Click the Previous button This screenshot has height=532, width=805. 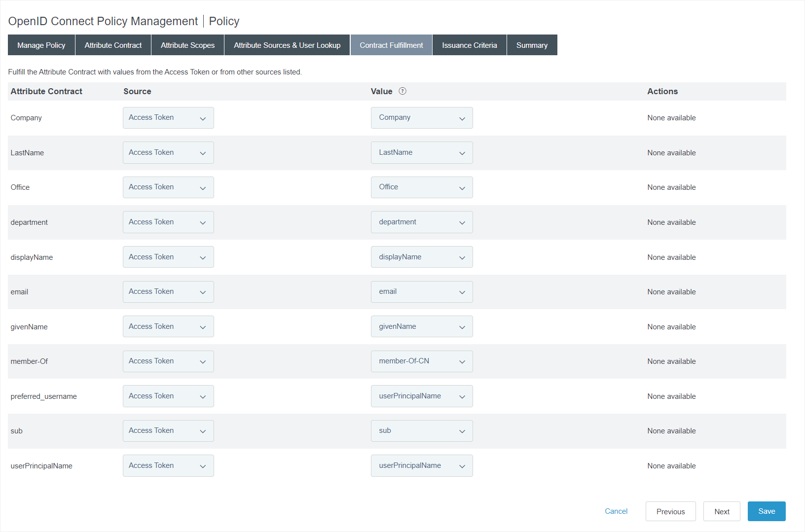coord(670,511)
